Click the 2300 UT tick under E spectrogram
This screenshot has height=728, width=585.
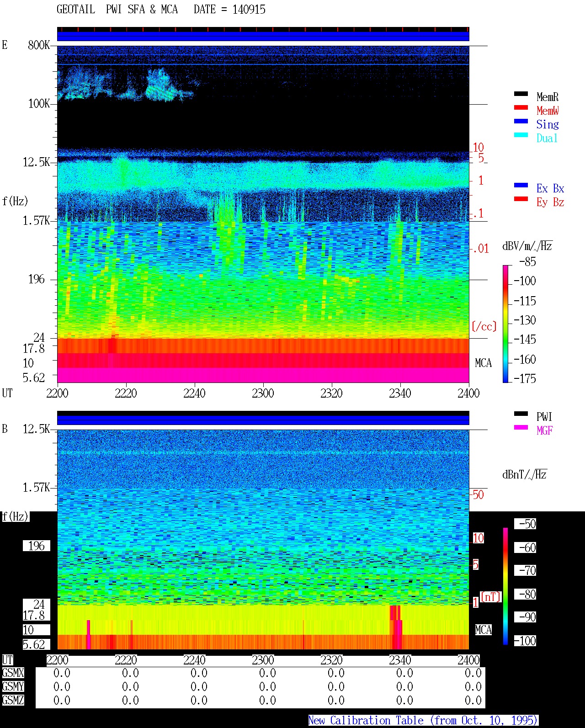click(263, 393)
